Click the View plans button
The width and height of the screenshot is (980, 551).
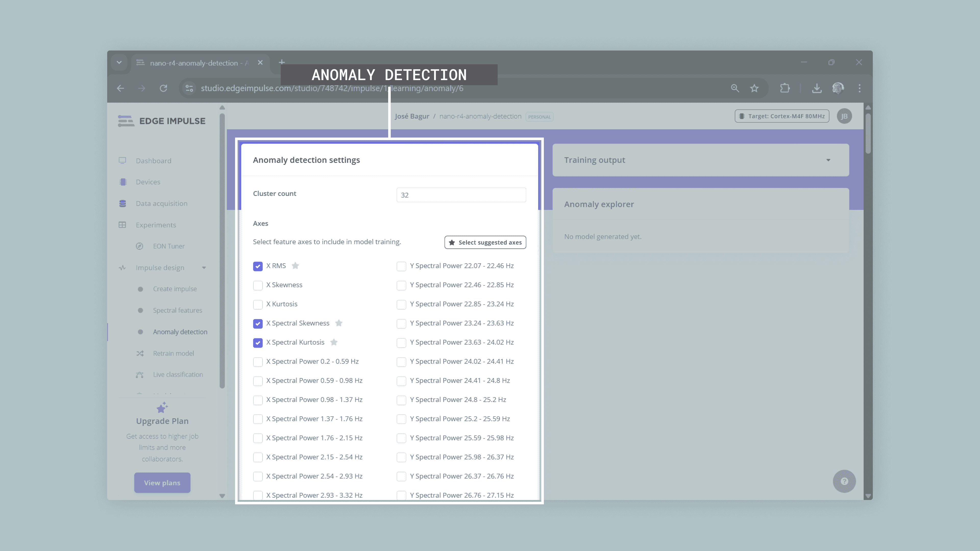(x=162, y=483)
